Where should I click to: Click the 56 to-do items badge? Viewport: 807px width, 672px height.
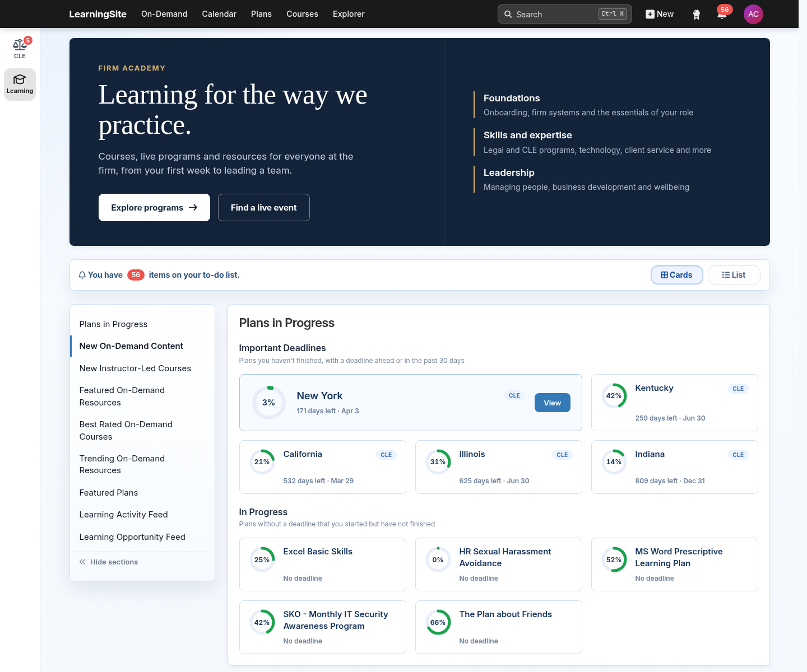pos(136,275)
